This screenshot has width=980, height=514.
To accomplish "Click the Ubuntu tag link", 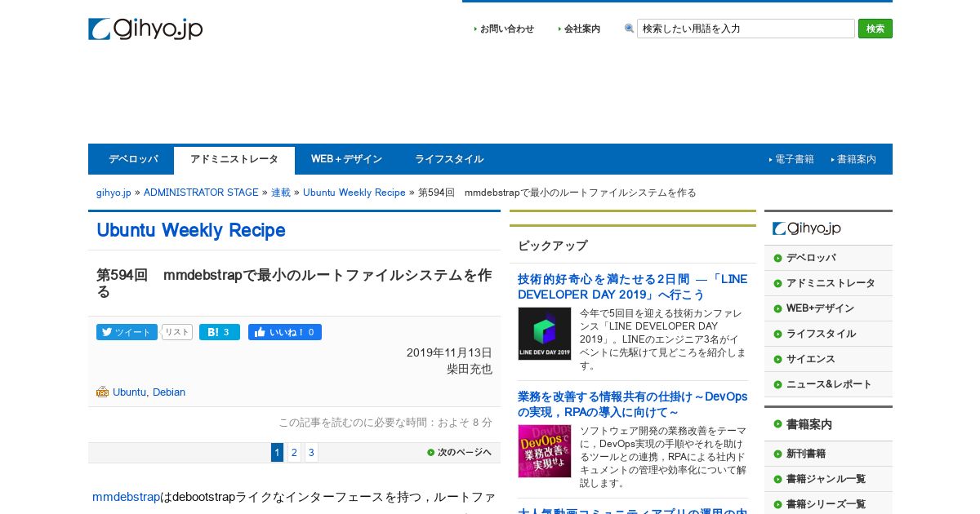I will click(130, 392).
